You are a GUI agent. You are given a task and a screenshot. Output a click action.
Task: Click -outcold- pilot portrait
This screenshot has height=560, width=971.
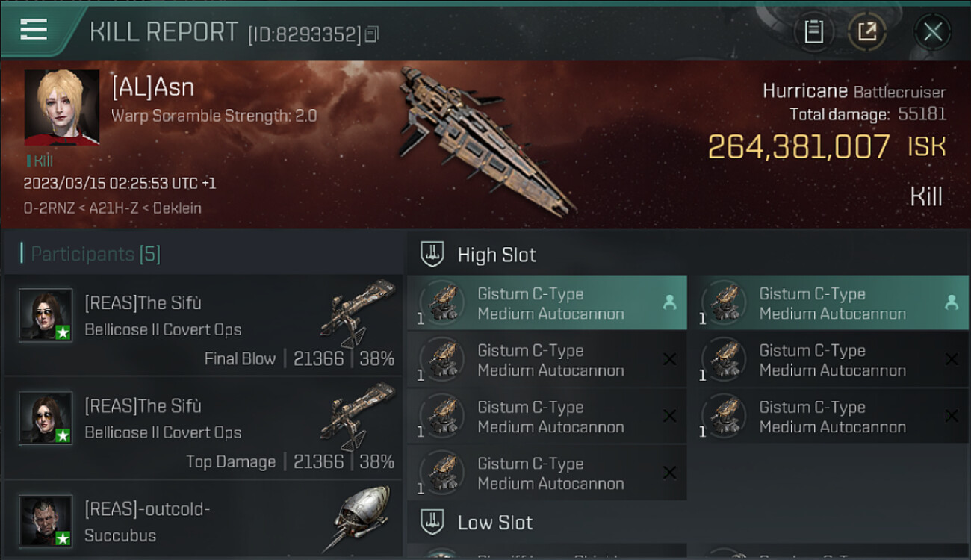coord(46,521)
